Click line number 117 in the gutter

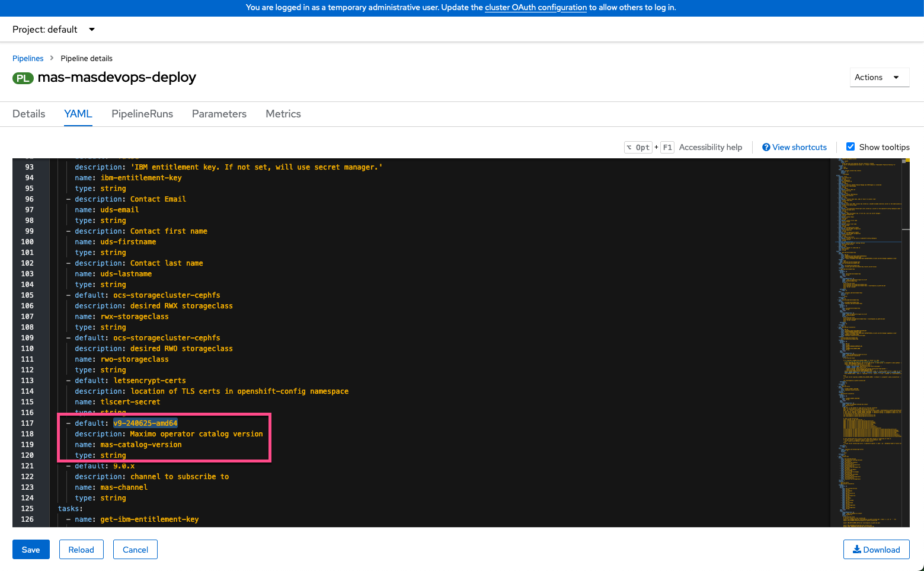coord(27,423)
